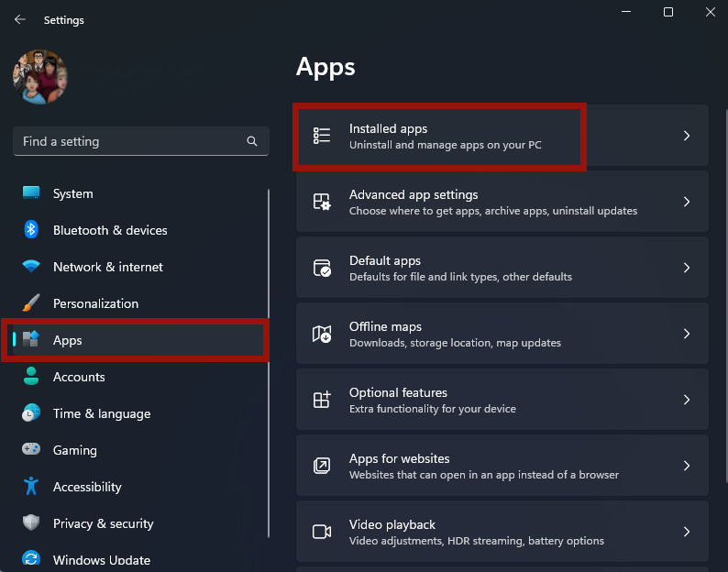728x572 pixels.
Task: Click the Apps for websites icon
Action: 322,466
